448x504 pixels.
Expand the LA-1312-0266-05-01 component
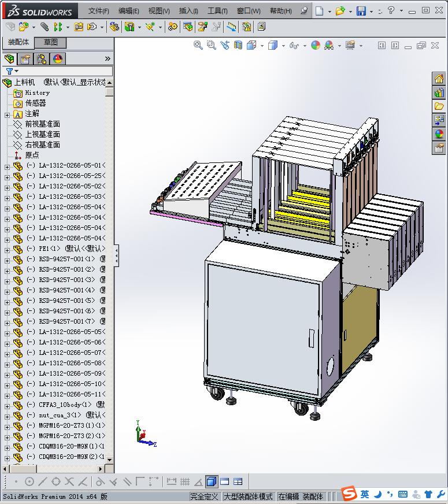pyautogui.click(x=7, y=167)
